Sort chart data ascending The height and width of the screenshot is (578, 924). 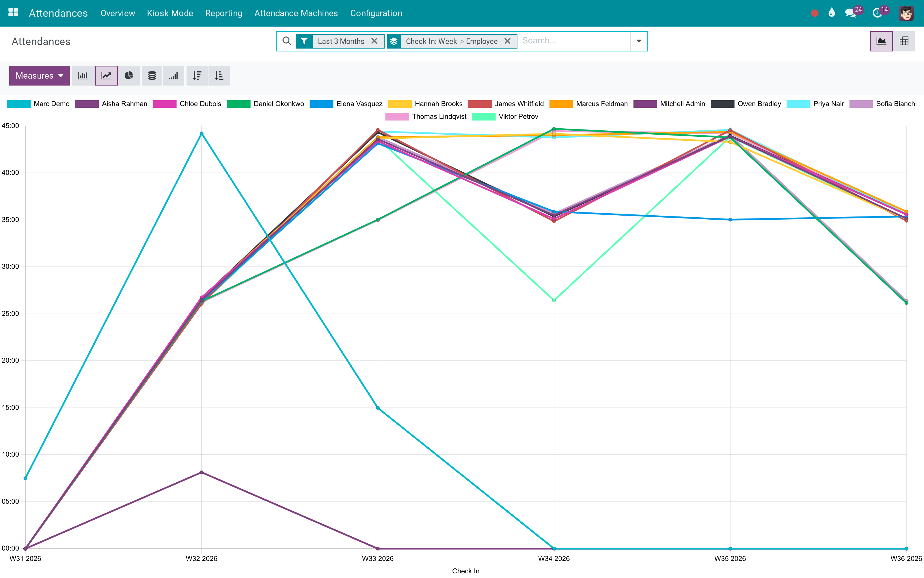point(219,76)
